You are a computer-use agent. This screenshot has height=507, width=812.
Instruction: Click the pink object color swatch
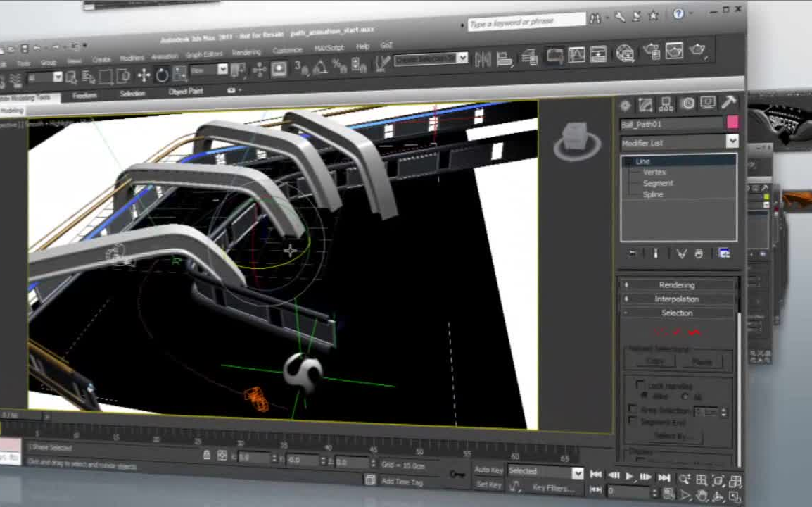[x=732, y=123]
